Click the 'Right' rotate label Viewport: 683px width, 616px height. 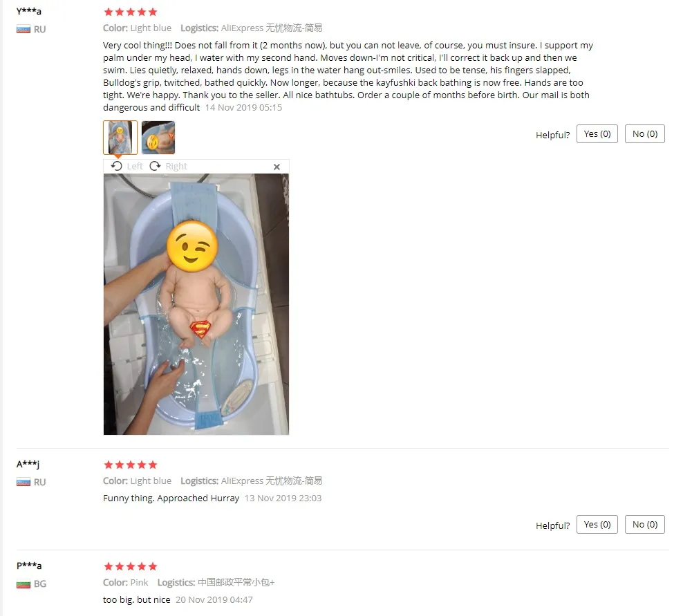pyautogui.click(x=176, y=167)
